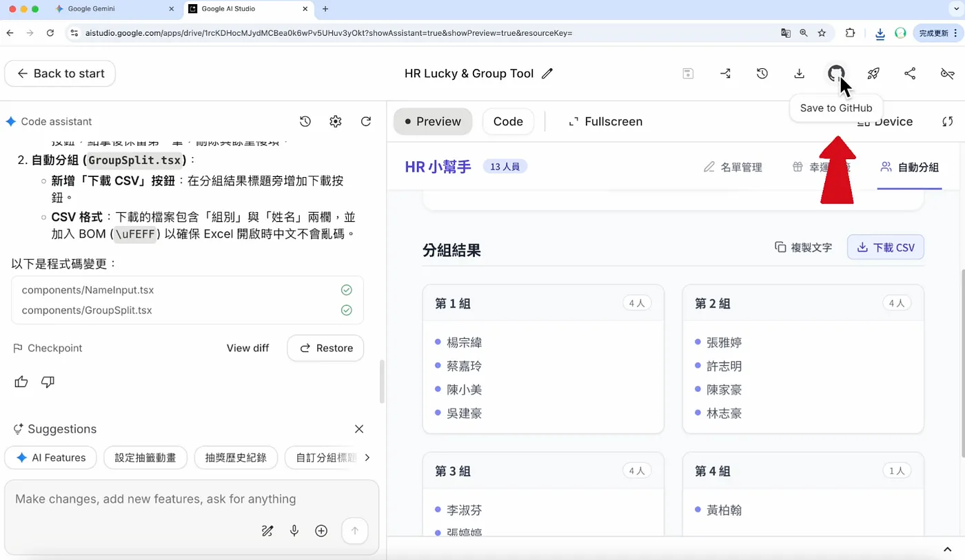Open the version history clock icon in header
Screen dimensions: 965x560
click(x=762, y=74)
